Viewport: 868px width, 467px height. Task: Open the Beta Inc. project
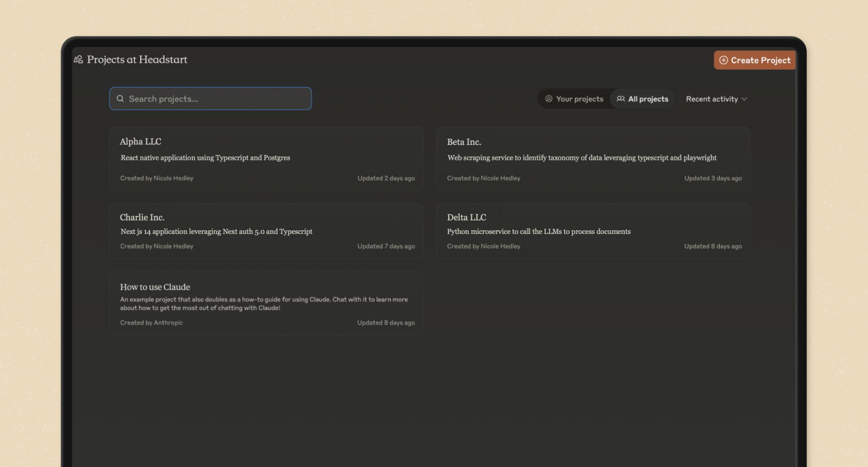tap(593, 159)
